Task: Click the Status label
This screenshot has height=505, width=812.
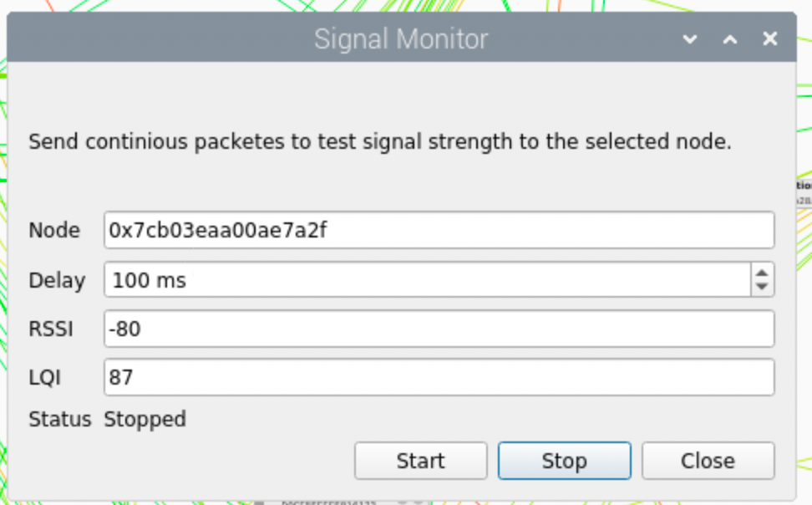Action: coord(59,419)
